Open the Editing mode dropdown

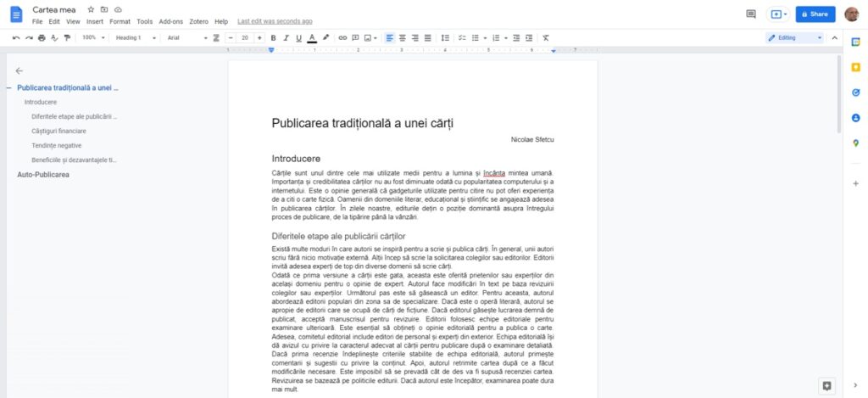pyautogui.click(x=795, y=37)
